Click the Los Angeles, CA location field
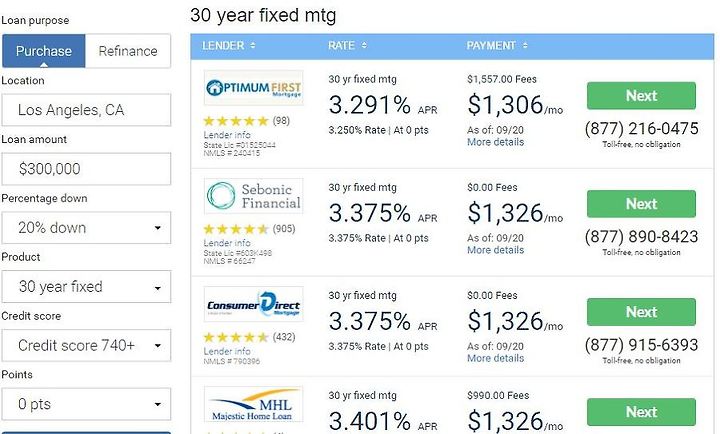 point(86,110)
